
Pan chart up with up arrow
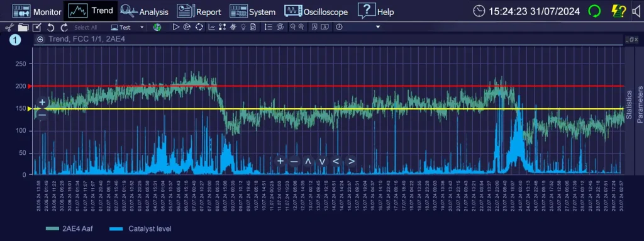(x=308, y=161)
